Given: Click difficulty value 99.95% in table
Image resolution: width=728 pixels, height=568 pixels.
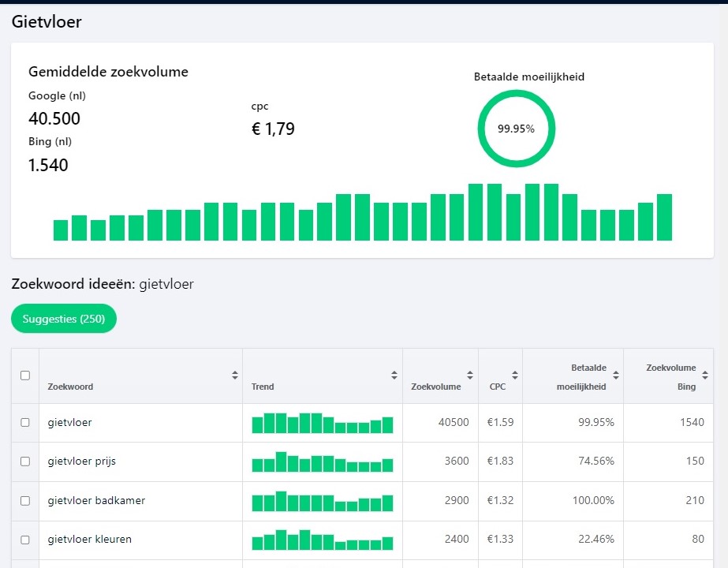Looking at the screenshot, I should click(596, 422).
